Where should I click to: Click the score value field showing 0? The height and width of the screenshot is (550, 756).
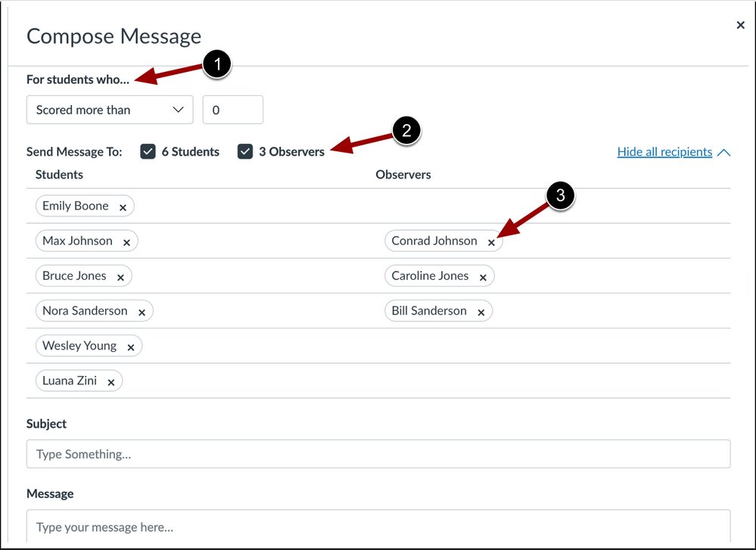(233, 110)
